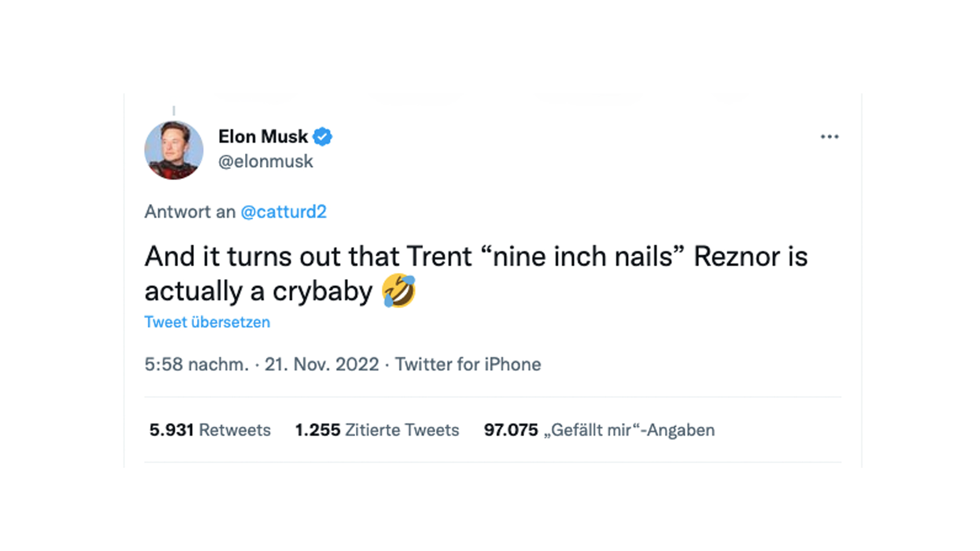Open the @elonmusk handle link

(265, 161)
